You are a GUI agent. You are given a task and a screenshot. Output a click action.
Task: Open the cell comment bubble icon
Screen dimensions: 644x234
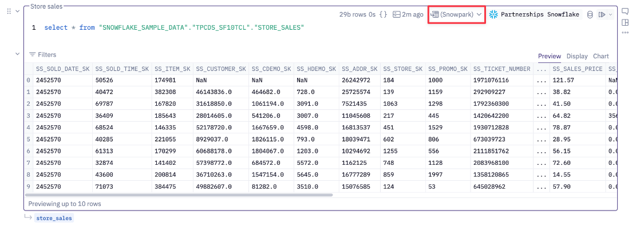[625, 11]
